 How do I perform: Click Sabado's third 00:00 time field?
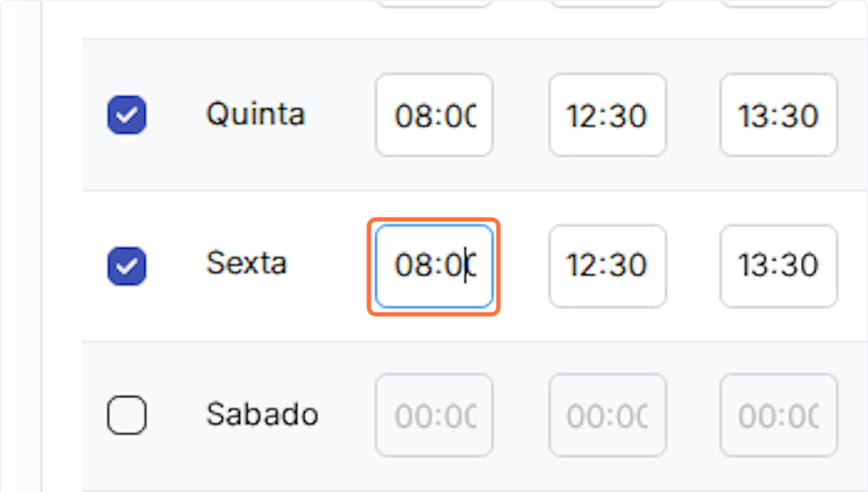(778, 416)
